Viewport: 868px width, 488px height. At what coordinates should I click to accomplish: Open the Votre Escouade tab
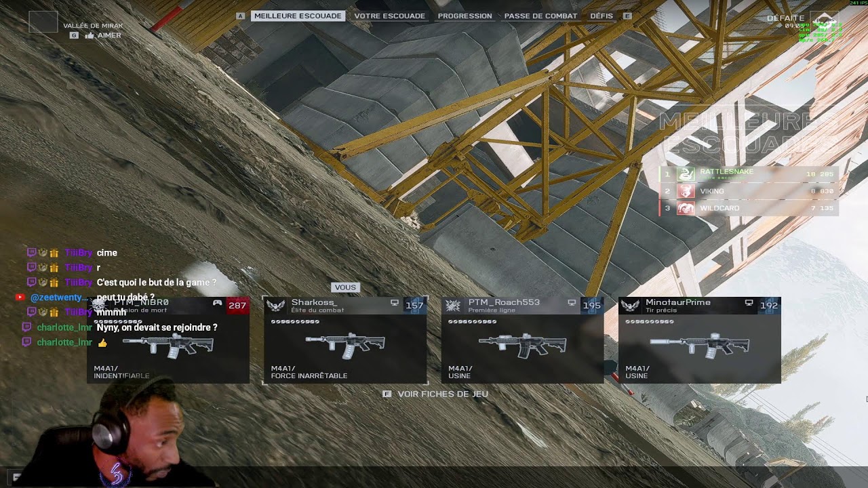[390, 16]
